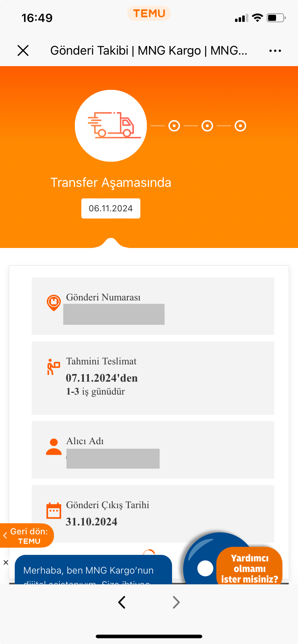Tap the Gönderi Çıkış Tarihi calendar icon
The height and width of the screenshot is (644, 298).
point(54,510)
